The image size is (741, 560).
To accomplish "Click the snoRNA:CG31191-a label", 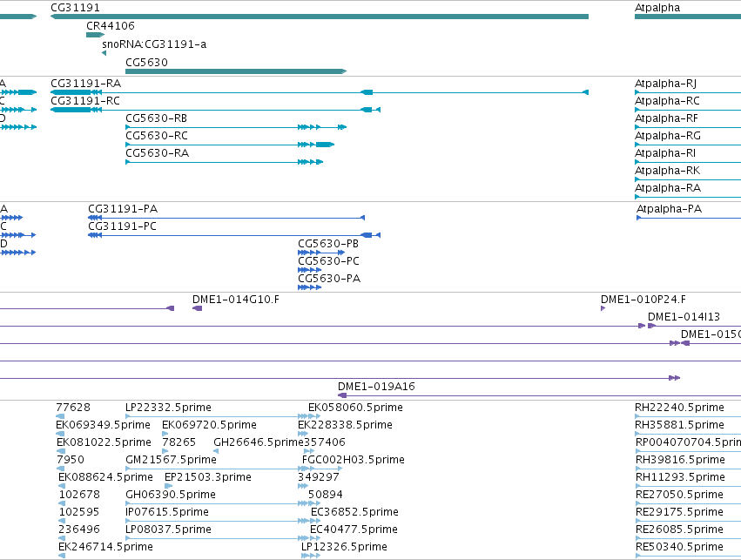I will pyautogui.click(x=154, y=44).
